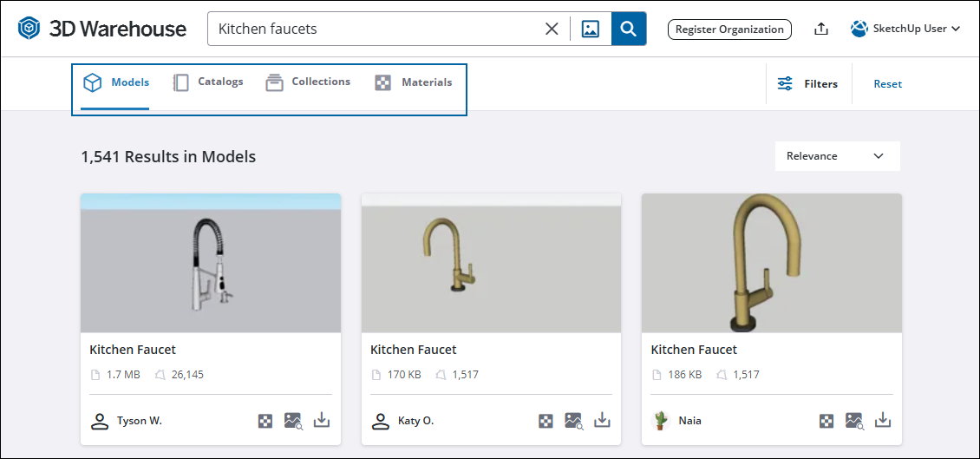Click materials icon on Katy O. card
The width and height of the screenshot is (980, 459).
pyautogui.click(x=546, y=421)
